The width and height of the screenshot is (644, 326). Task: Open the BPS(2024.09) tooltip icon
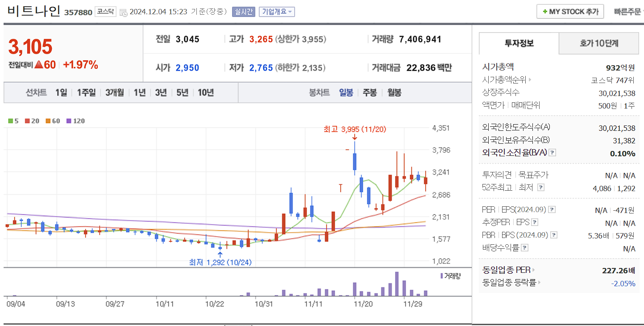[x=553, y=235]
